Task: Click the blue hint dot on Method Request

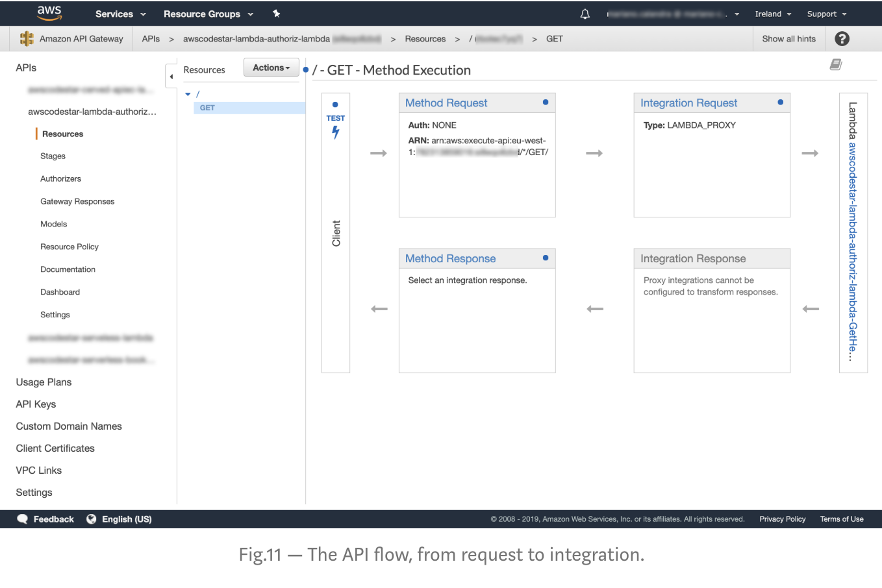Action: tap(546, 102)
